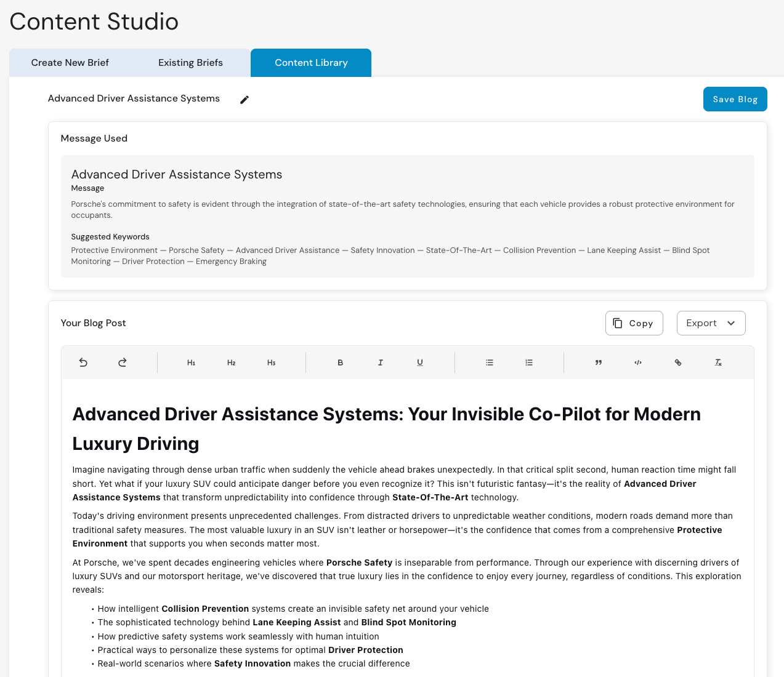
Task: Click the paragraph starting 'At Porsche'
Action: [x=407, y=576]
